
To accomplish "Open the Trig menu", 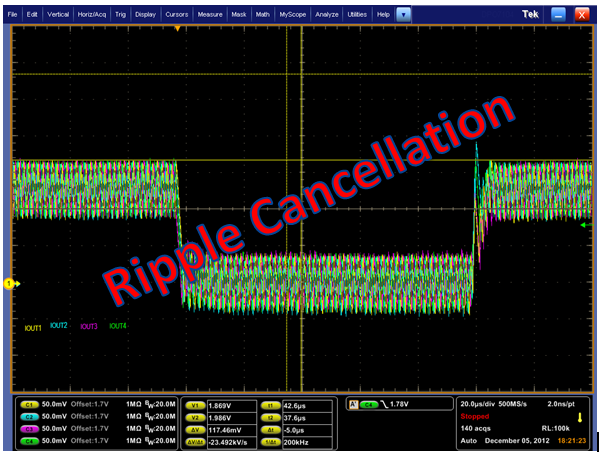I will [121, 15].
